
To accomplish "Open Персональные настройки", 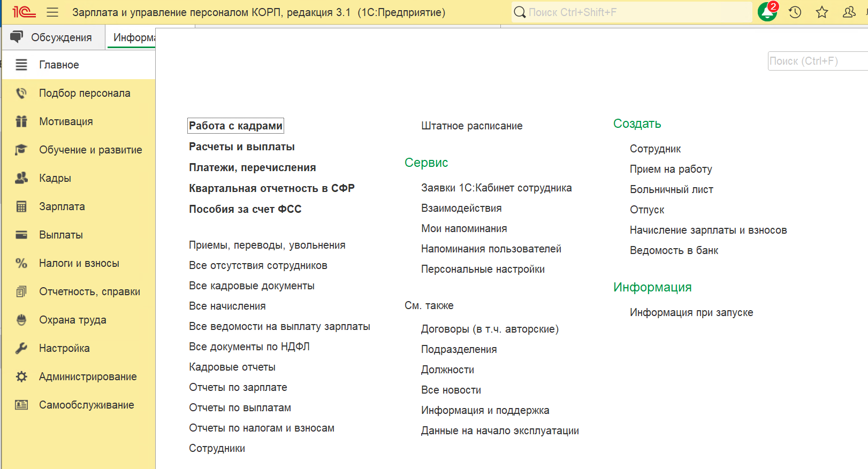I will click(x=483, y=269).
